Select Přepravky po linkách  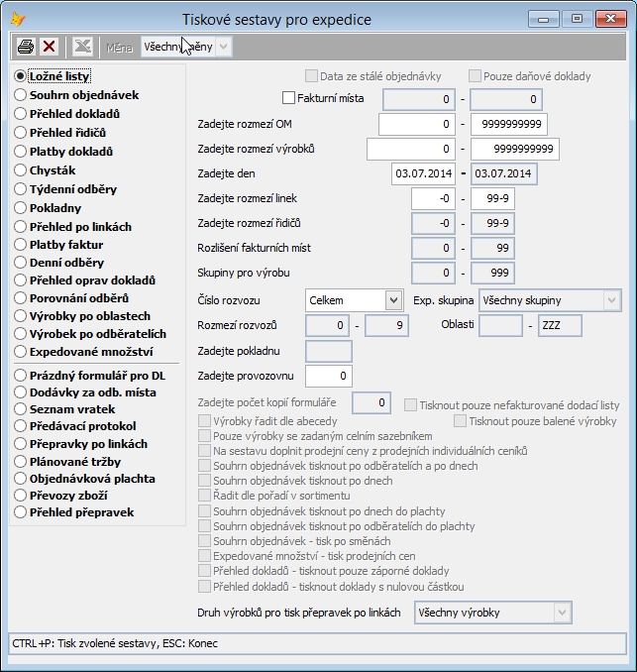coord(20,444)
